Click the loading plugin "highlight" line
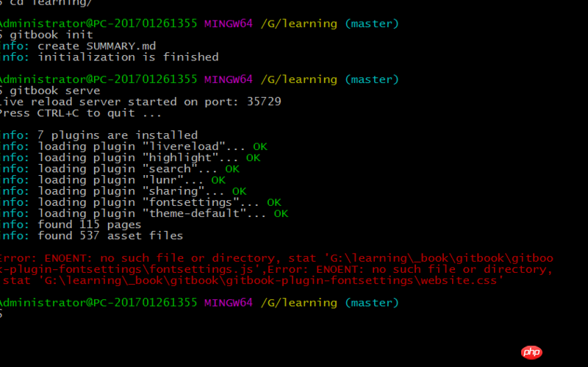 click(130, 157)
